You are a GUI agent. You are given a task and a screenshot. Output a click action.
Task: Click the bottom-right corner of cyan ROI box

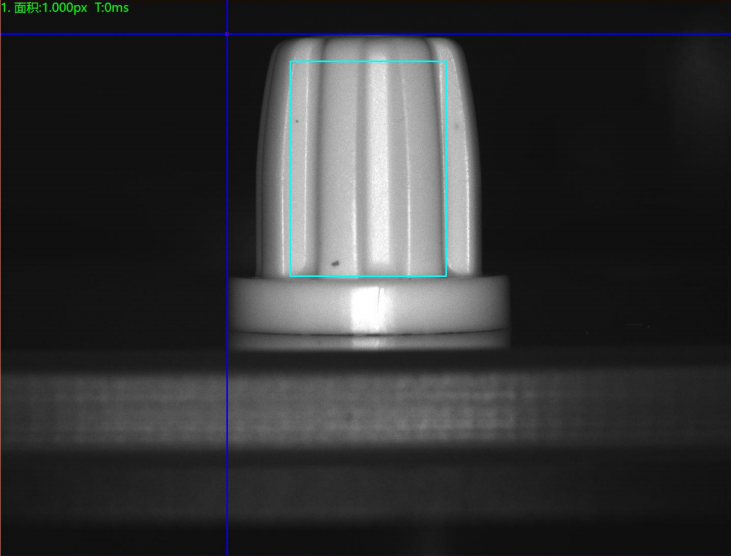click(446, 276)
